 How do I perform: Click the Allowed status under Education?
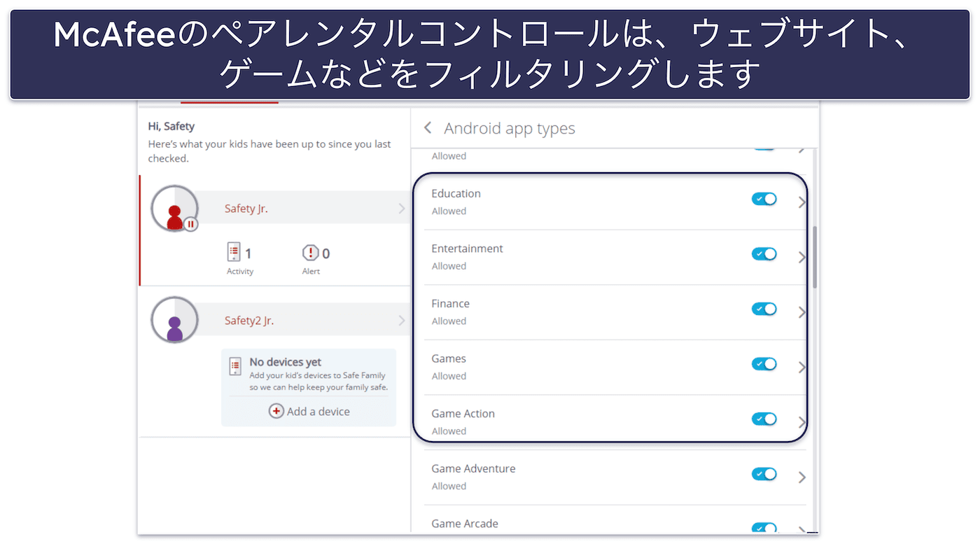coord(449,211)
